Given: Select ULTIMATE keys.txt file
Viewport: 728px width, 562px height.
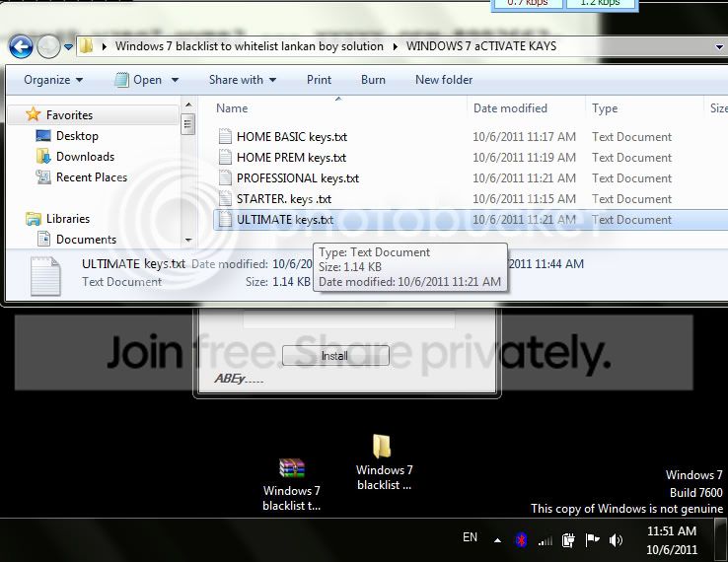Looking at the screenshot, I should pyautogui.click(x=285, y=220).
